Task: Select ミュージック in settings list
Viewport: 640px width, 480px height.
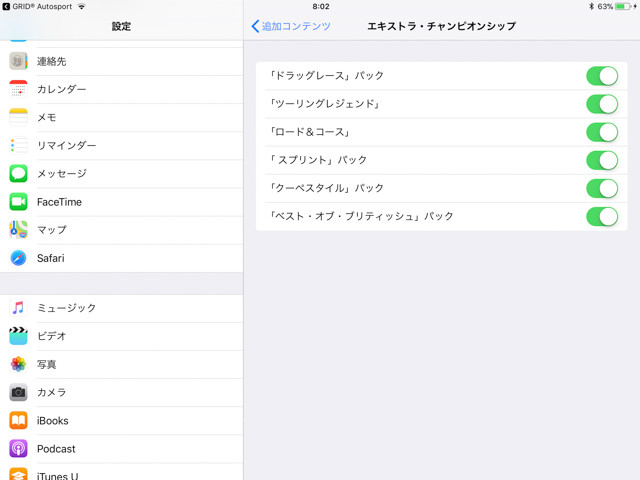Action: tap(122, 308)
